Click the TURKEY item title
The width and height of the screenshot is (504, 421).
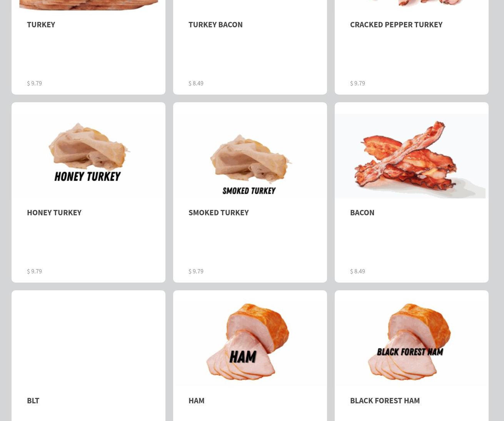tap(41, 24)
